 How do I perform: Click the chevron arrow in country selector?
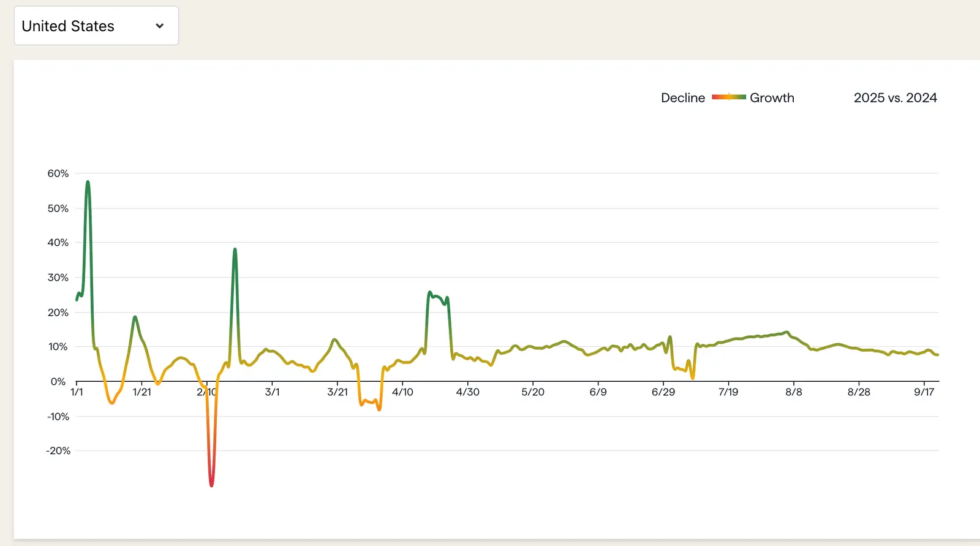[x=160, y=26]
